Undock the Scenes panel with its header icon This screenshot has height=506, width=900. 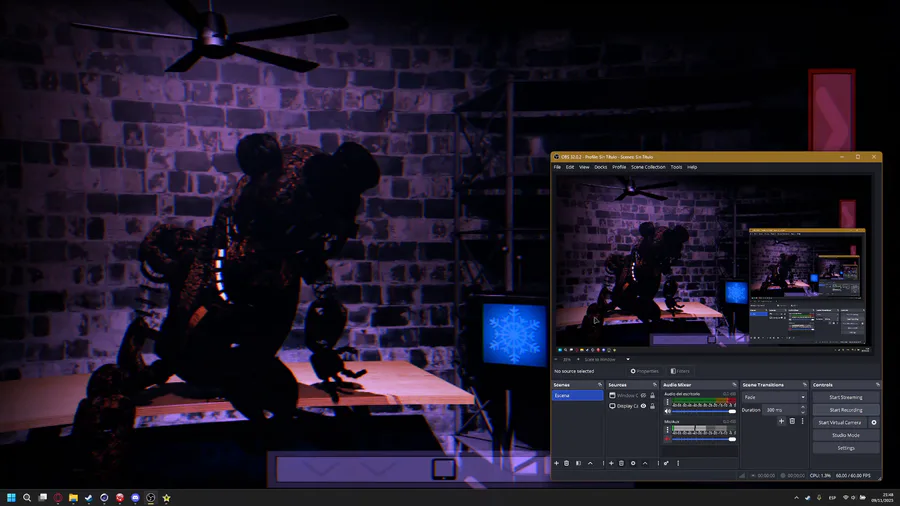600,385
